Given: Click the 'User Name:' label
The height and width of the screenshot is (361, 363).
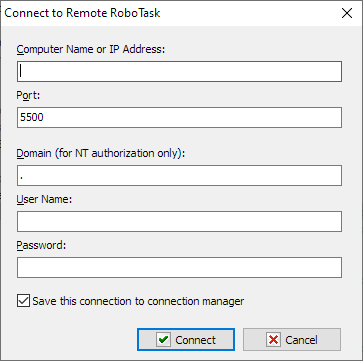Looking at the screenshot, I should pos(45,199).
